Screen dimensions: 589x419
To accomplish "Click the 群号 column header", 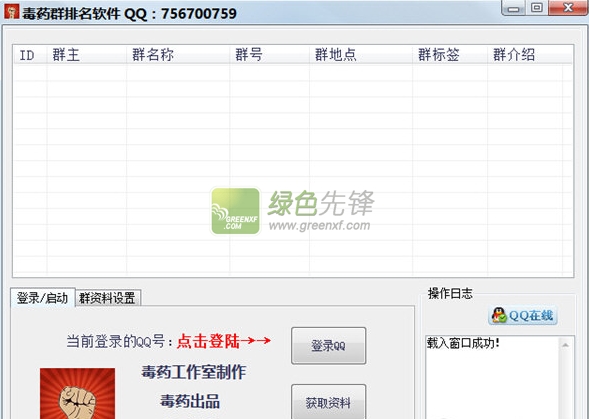I will 270,55.
